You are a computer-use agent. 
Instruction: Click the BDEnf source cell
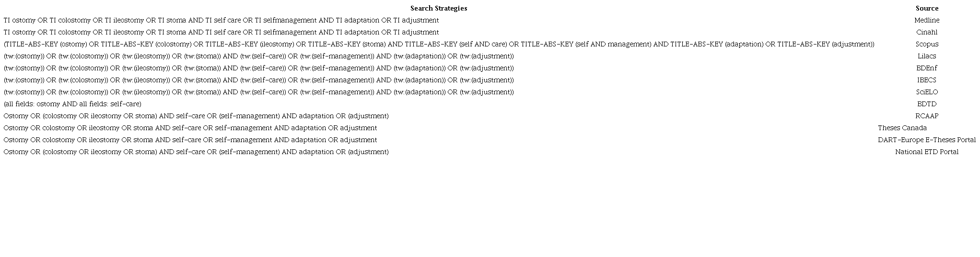[926, 68]
